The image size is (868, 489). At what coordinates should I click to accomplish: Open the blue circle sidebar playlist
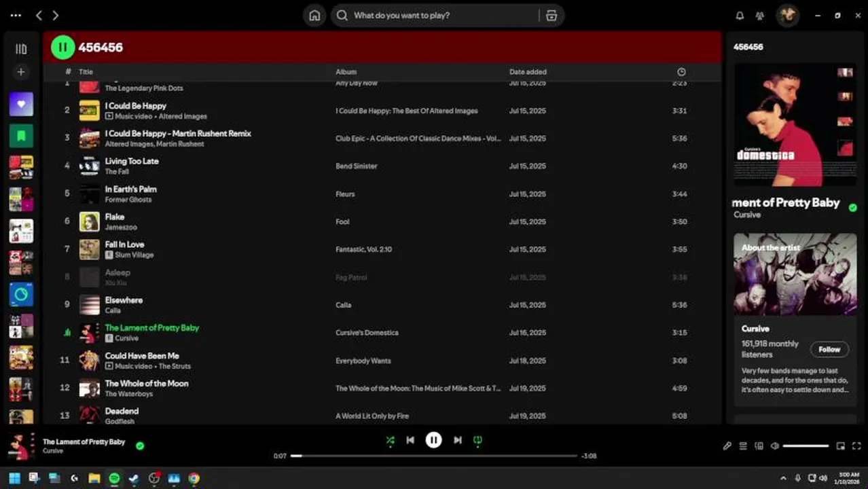(x=21, y=295)
